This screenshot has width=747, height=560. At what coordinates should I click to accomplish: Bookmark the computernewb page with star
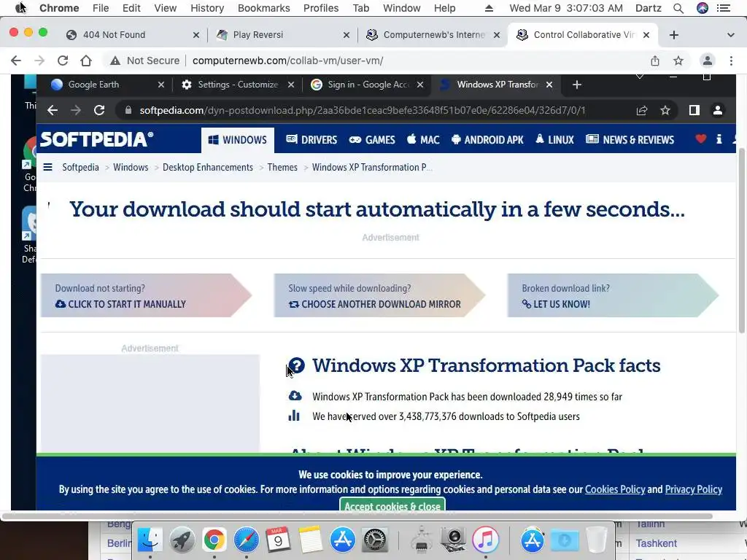[678, 61]
